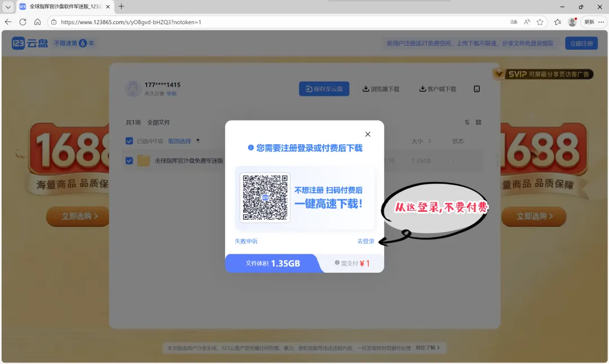Screen dimensions: 609x364
Task: Open the favorites list icon
Action: tap(557, 22)
